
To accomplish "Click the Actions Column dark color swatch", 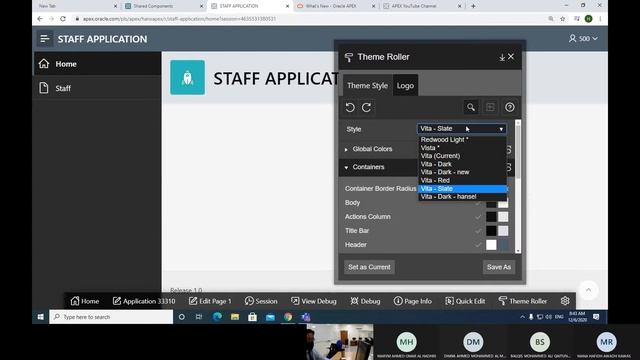I will click(x=491, y=217).
